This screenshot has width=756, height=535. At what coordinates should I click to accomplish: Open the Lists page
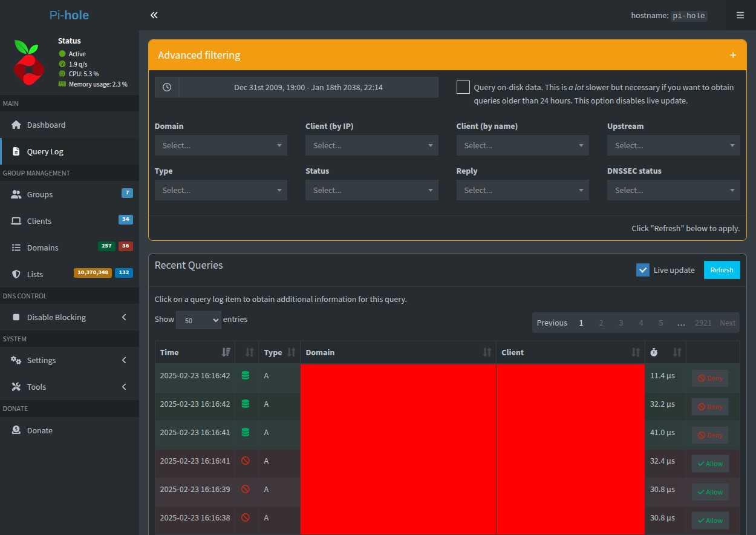[x=70, y=274]
